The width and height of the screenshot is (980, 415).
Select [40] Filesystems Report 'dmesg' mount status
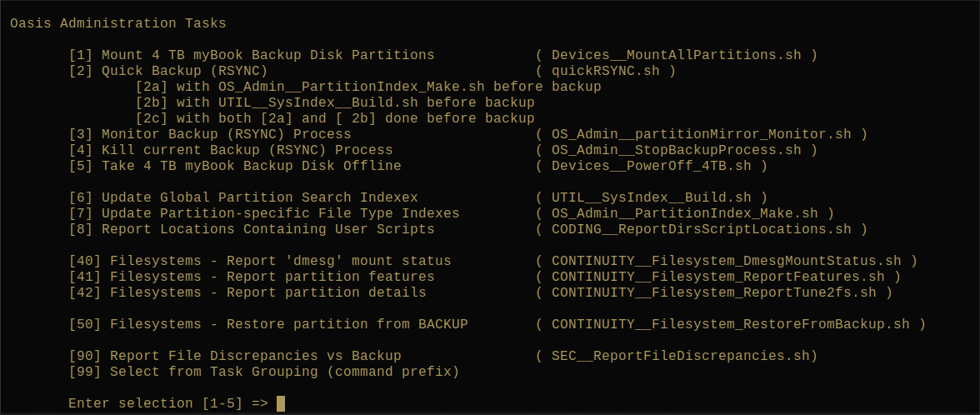259,261
